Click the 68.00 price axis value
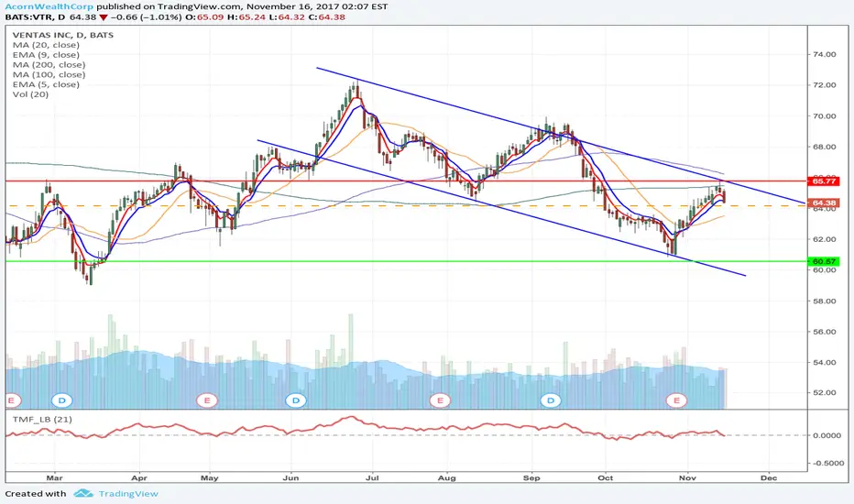The width and height of the screenshot is (854, 504). 824,147
